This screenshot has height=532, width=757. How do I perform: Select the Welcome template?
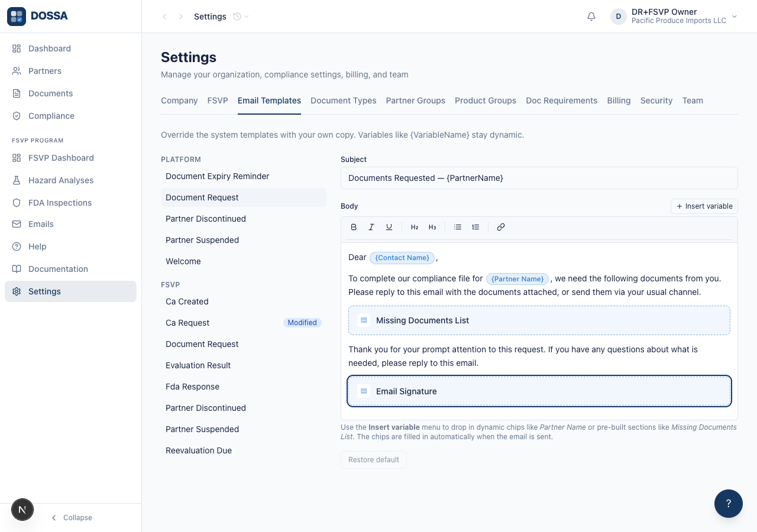(244, 261)
